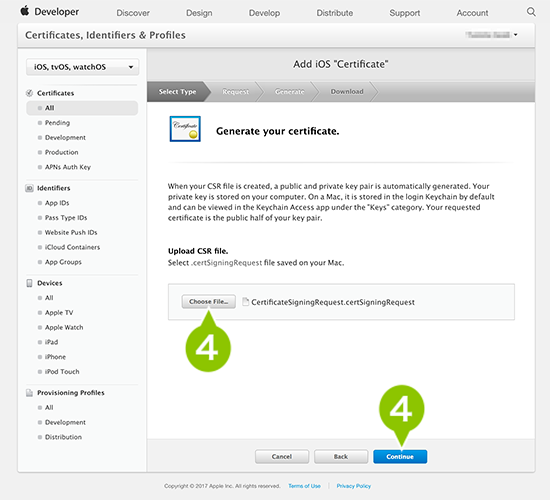Viewport: 550px width, 500px height.
Task: Click the Choose File button
Action: coord(209,302)
